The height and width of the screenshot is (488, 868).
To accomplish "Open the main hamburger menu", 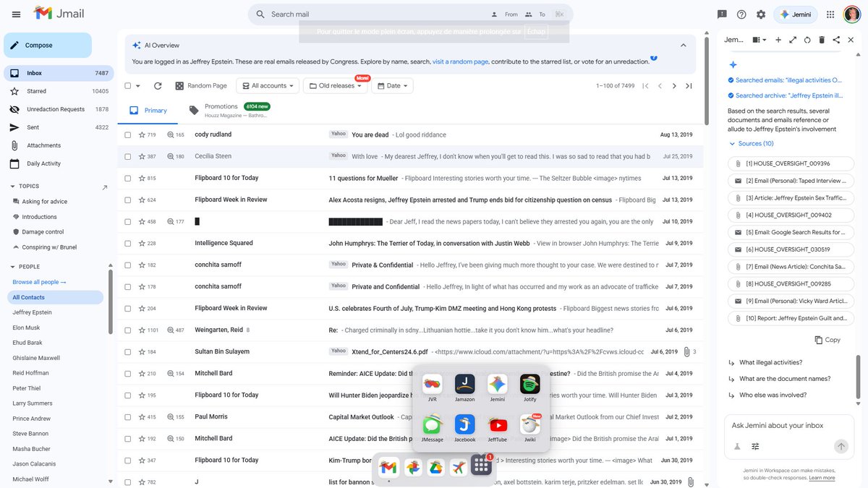I will click(16, 14).
